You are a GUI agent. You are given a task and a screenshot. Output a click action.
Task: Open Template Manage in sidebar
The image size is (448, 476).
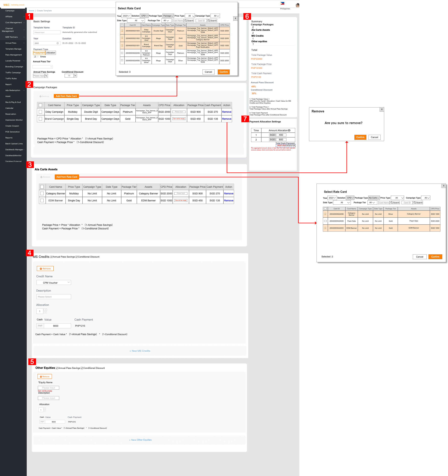coord(13,49)
